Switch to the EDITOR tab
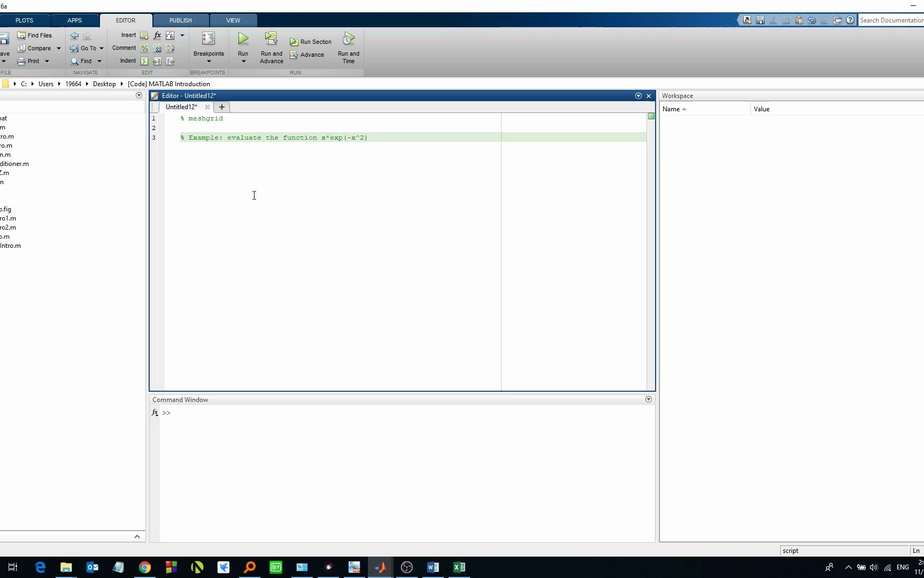This screenshot has width=924, height=578. [x=126, y=20]
